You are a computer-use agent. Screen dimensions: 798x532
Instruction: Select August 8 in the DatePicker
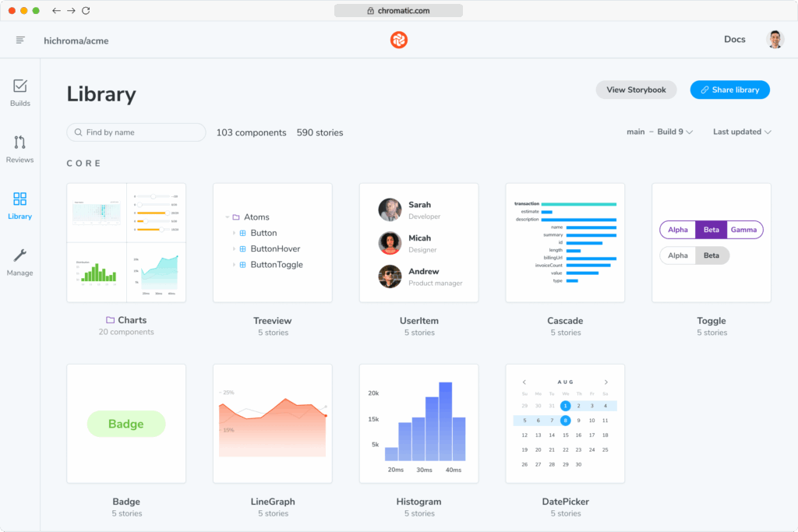pos(565,421)
